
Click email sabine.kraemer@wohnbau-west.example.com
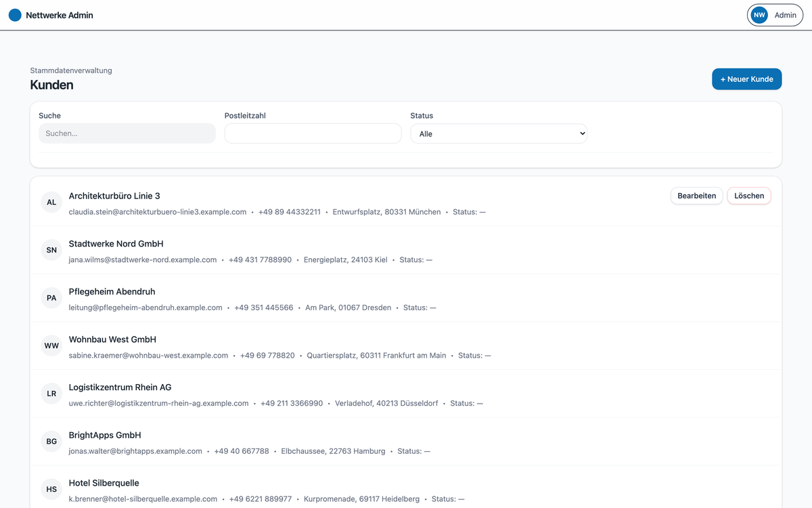tap(148, 356)
